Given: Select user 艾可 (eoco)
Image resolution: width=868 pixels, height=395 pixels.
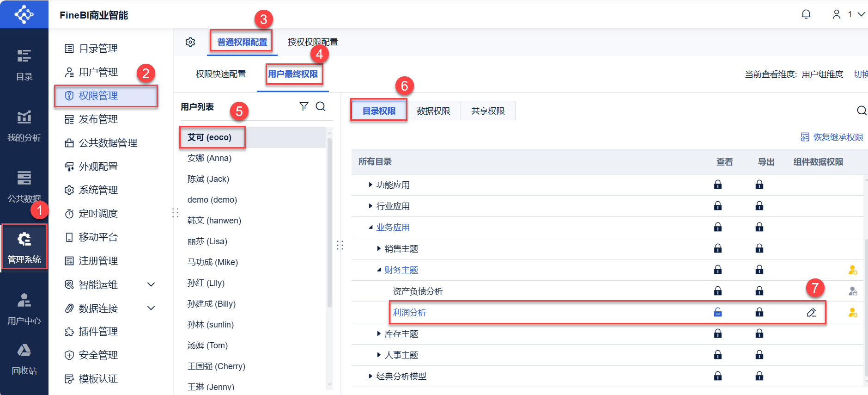Looking at the screenshot, I should click(253, 137).
